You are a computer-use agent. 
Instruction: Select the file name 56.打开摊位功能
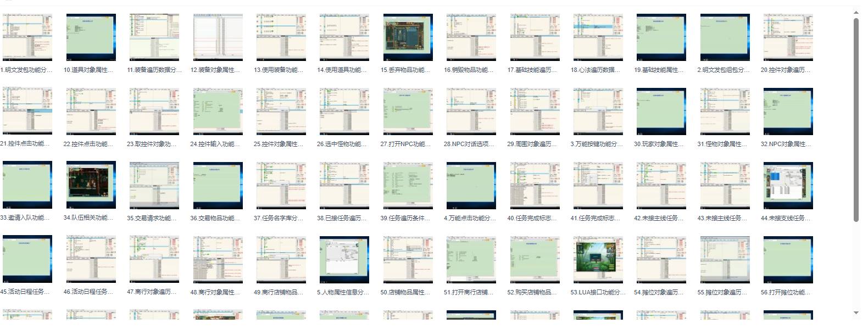(785, 292)
